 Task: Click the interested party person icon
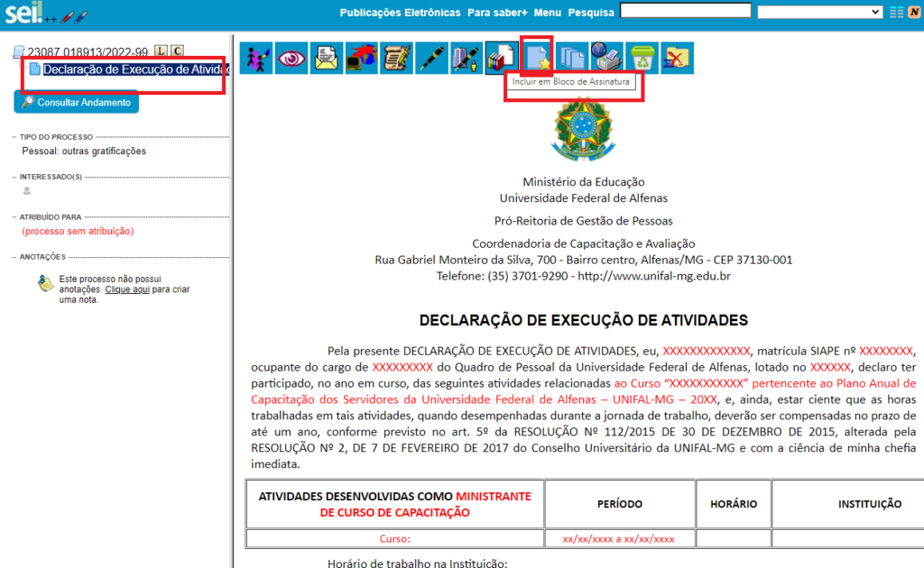point(26,191)
